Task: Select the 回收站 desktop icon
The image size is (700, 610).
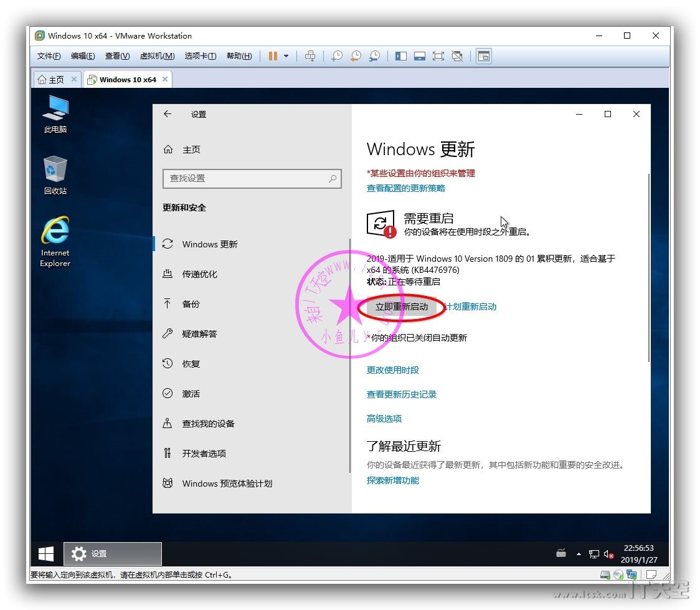Action: 55,176
